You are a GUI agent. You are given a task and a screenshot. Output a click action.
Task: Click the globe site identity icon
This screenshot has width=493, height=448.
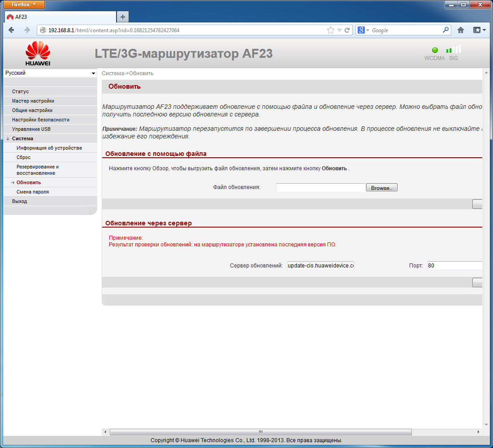(x=43, y=30)
